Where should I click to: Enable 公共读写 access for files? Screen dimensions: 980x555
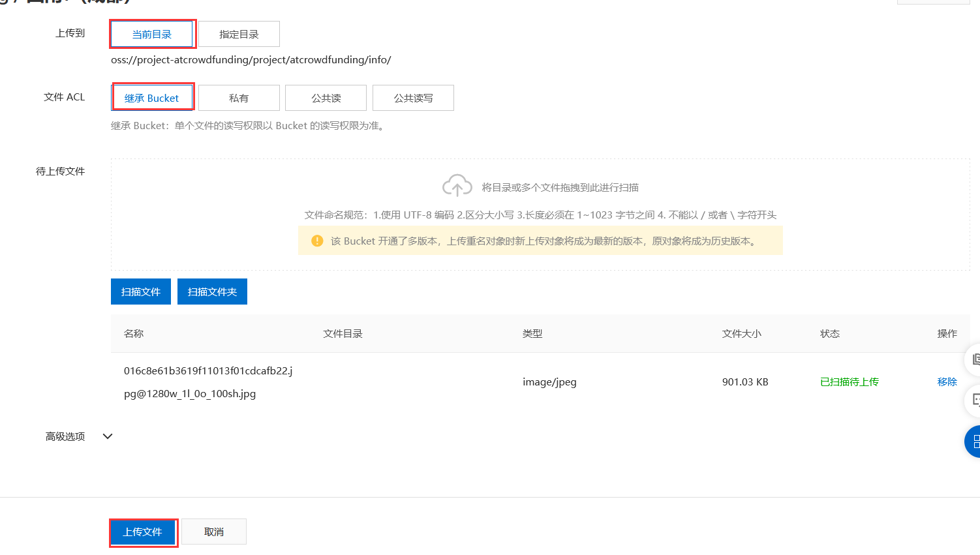point(413,97)
